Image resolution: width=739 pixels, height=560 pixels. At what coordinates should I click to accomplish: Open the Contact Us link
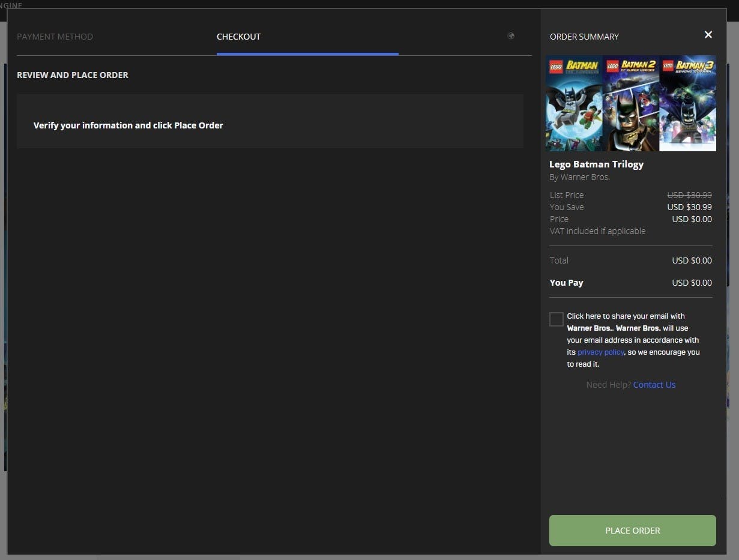point(654,385)
